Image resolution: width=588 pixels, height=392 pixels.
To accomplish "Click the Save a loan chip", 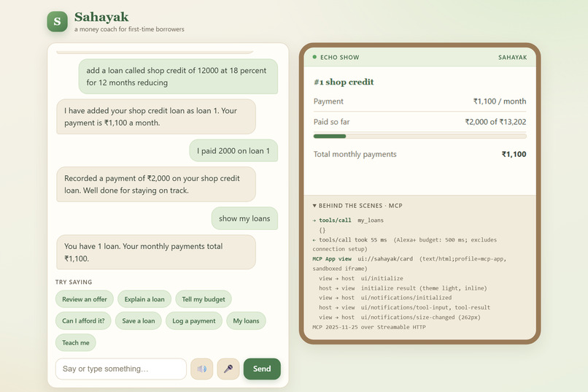I will pos(138,320).
